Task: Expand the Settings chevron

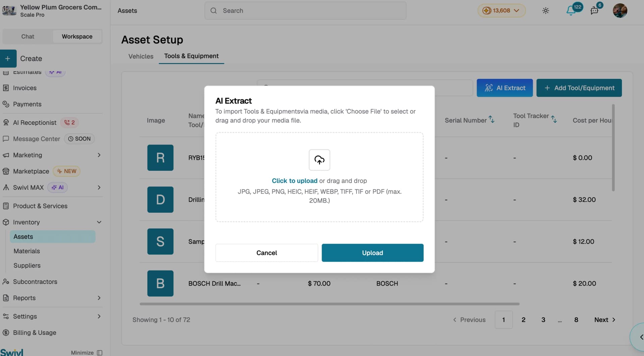Action: (x=99, y=316)
